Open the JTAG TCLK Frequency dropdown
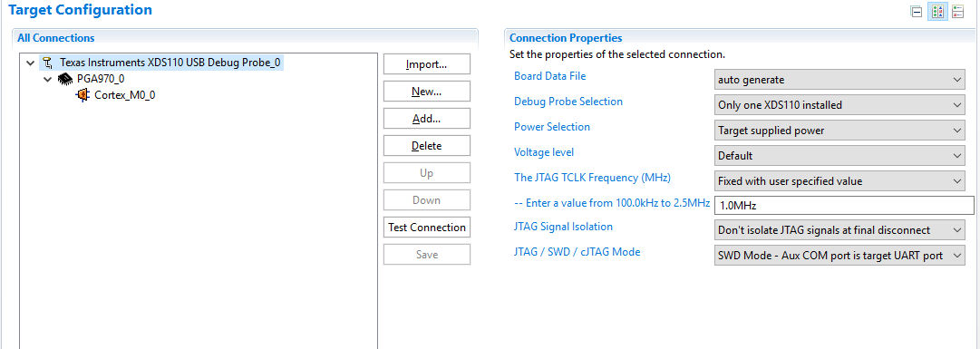The width and height of the screenshot is (980, 349). tap(839, 180)
